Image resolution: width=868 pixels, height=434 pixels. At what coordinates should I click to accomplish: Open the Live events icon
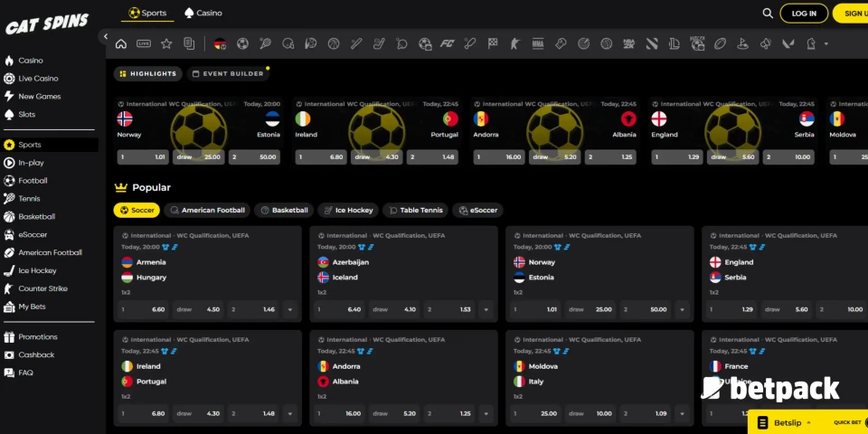coord(144,43)
